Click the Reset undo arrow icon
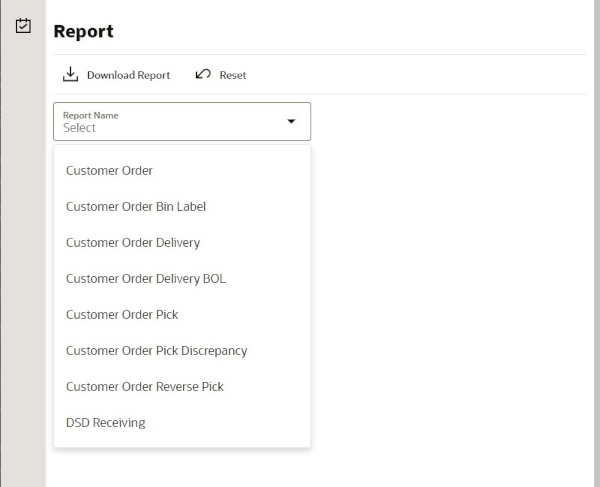 (x=203, y=75)
